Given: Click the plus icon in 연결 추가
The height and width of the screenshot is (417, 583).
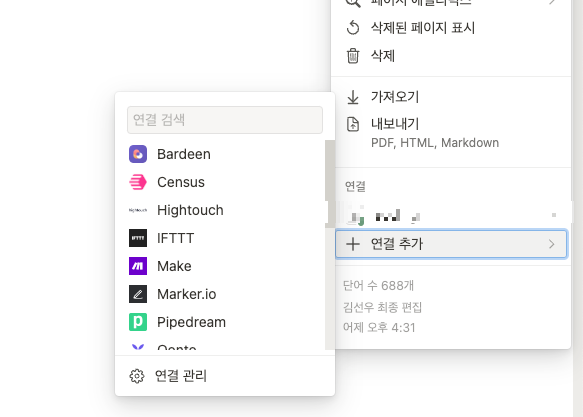Looking at the screenshot, I should [353, 244].
